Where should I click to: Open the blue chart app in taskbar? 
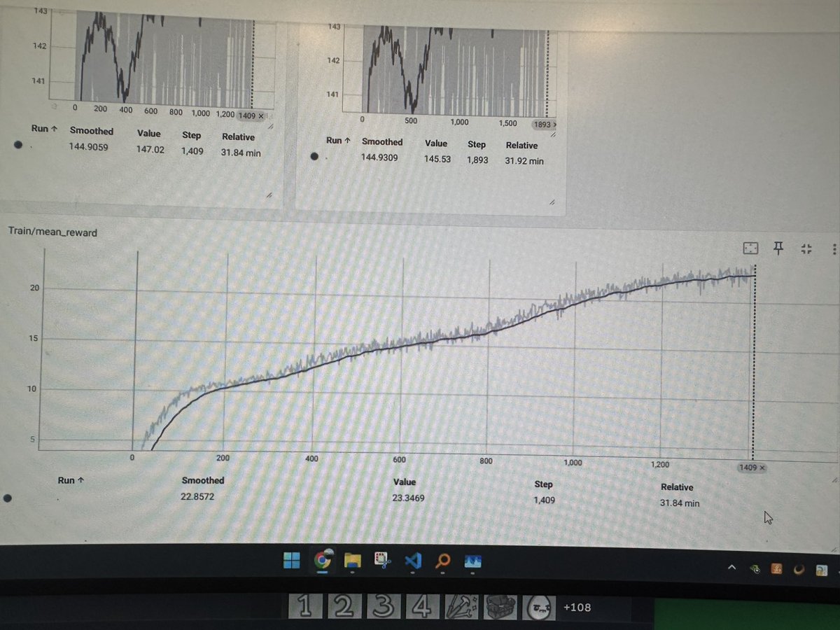pos(474,561)
